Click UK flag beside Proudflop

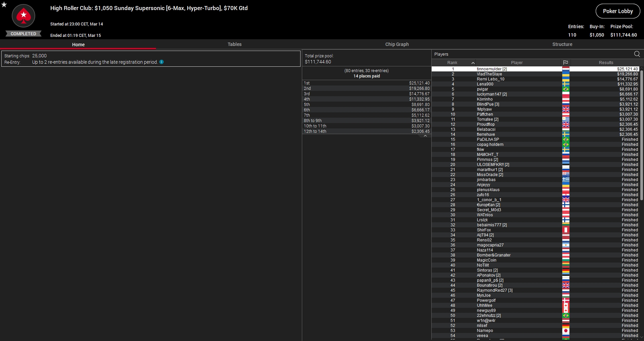pos(566,124)
